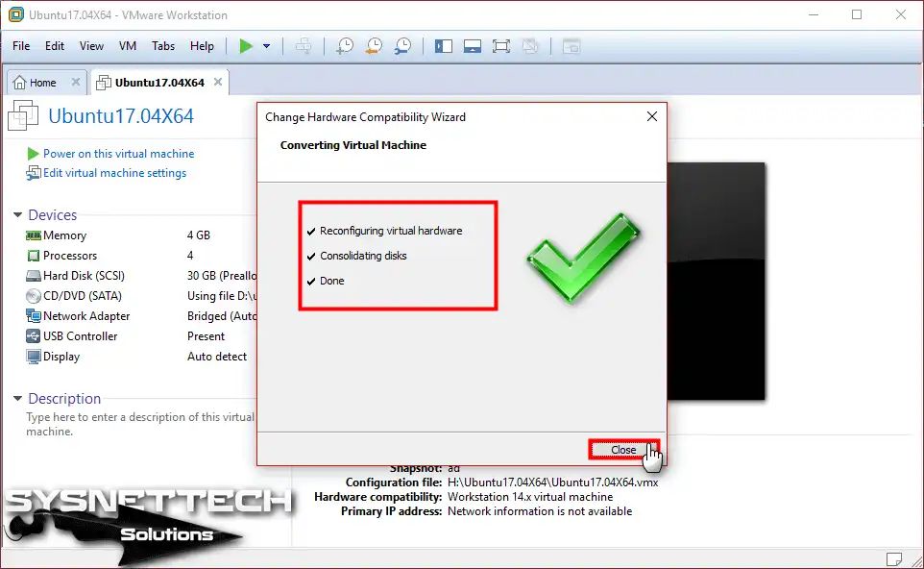924x569 pixels.
Task: Select the Processors device row
Action: (x=140, y=256)
